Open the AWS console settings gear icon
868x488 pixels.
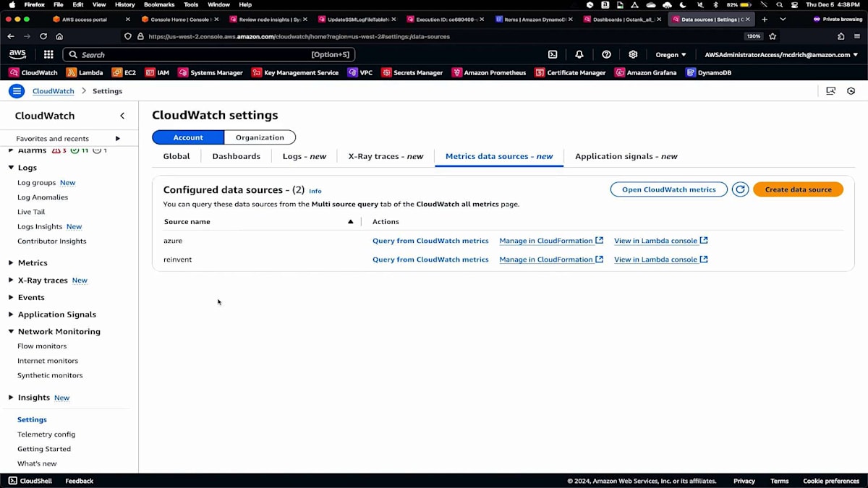pos(633,54)
